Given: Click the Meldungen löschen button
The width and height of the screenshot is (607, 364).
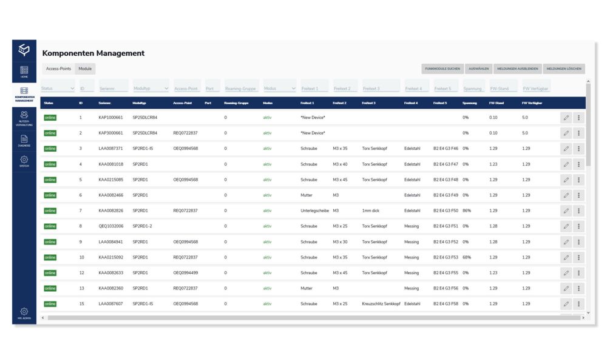Looking at the screenshot, I should click(564, 69).
